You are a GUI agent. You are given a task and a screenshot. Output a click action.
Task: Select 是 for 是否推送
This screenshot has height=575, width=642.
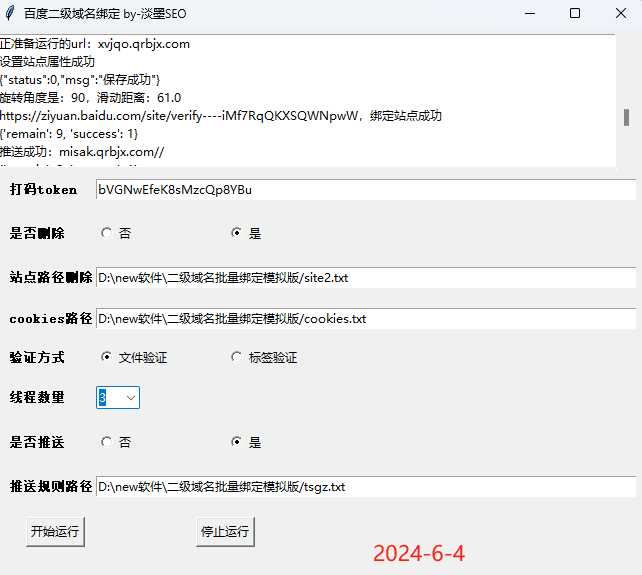coord(236,442)
